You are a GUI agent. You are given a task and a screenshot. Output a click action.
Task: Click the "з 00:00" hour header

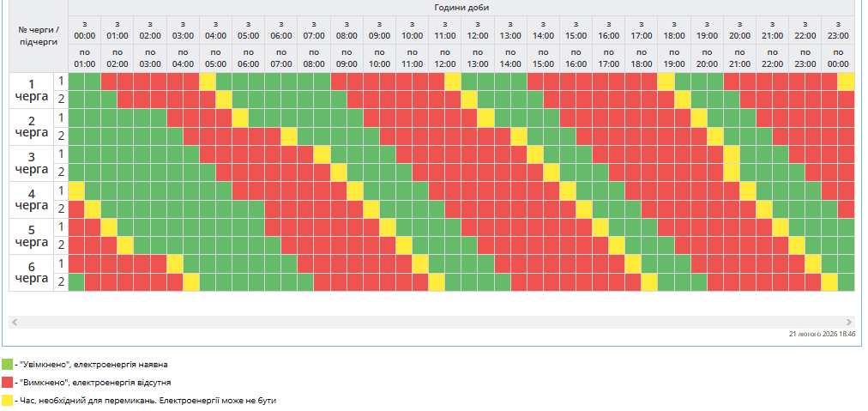click(85, 29)
